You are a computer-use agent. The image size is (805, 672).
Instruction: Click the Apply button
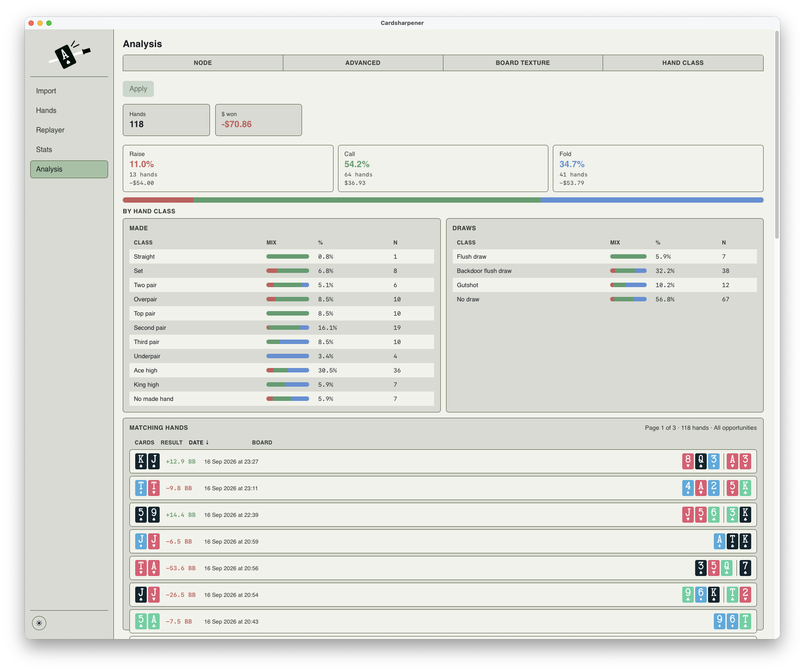point(138,89)
